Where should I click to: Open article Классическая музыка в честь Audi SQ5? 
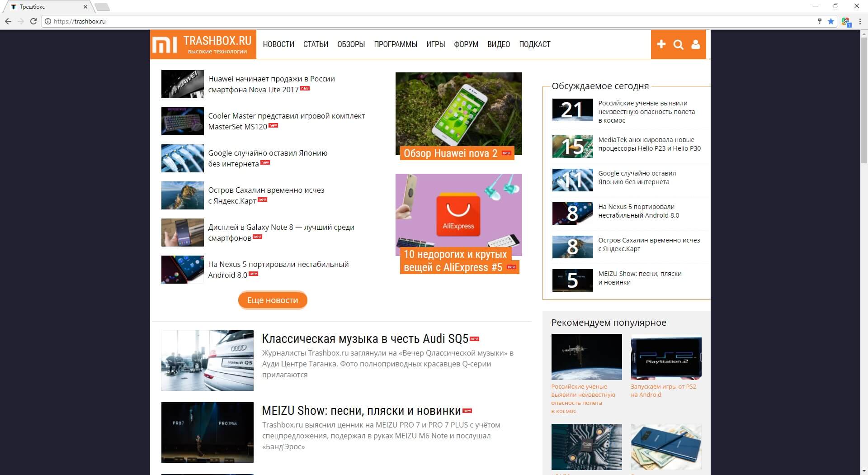[365, 339]
